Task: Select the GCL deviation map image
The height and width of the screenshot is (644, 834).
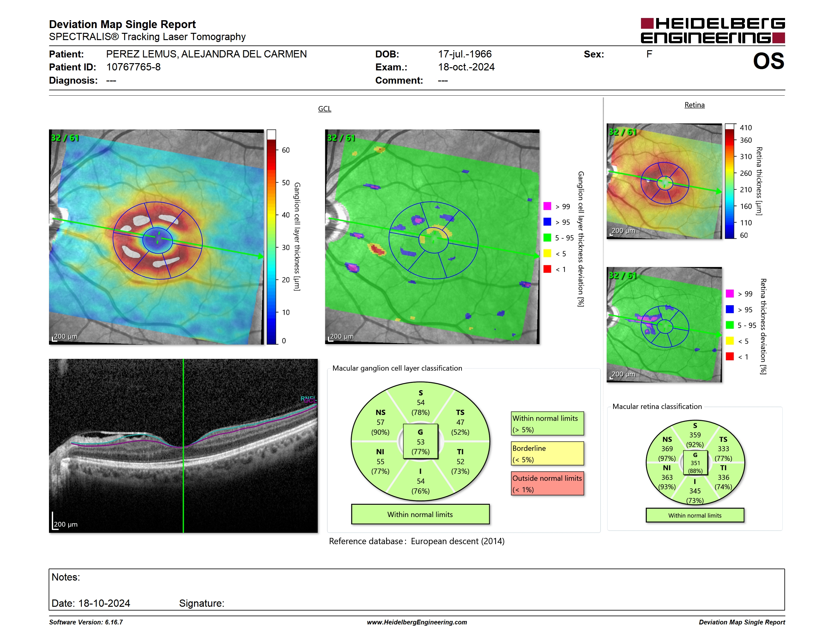Action: [432, 237]
